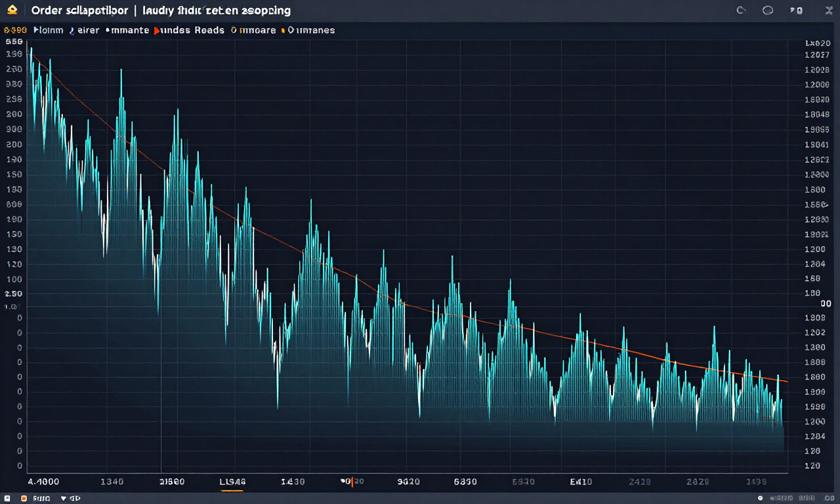Image resolution: width=840 pixels, height=504 pixels.
Task: Click the '6830' x-axis label
Action: [465, 481]
